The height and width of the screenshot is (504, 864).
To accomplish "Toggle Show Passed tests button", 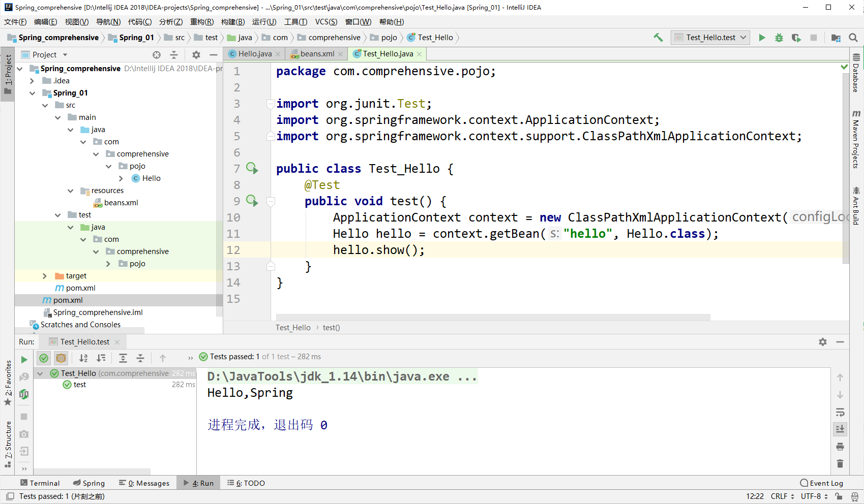I will coord(44,358).
